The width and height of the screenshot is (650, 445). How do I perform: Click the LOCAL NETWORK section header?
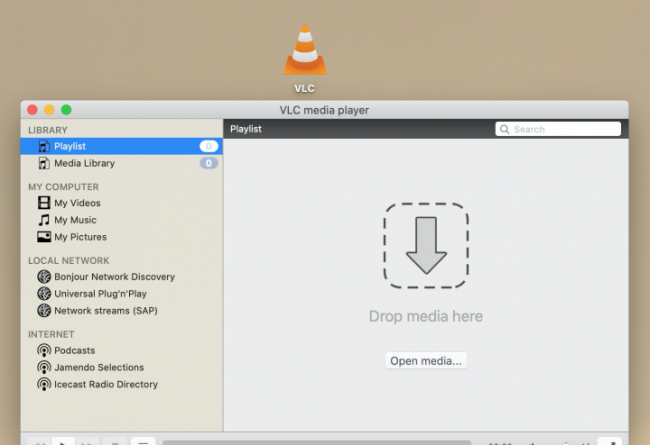(x=69, y=260)
